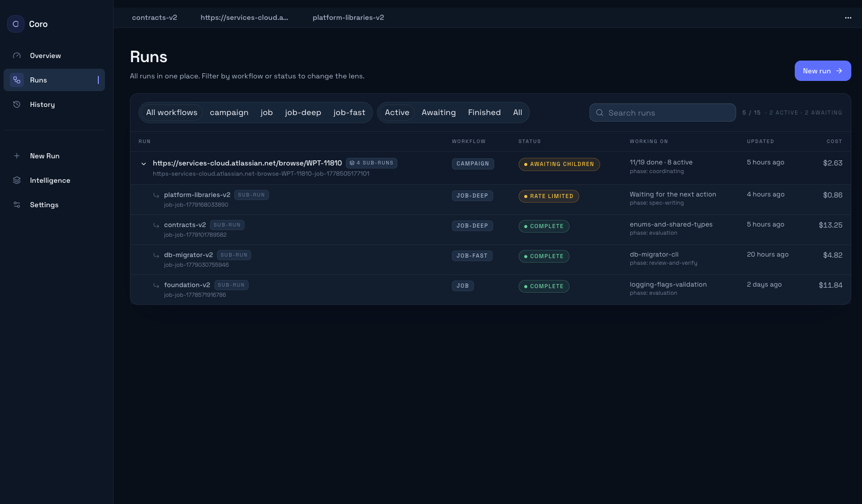This screenshot has height=504, width=862.
Task: Open the Settings sliders icon
Action: (x=17, y=205)
